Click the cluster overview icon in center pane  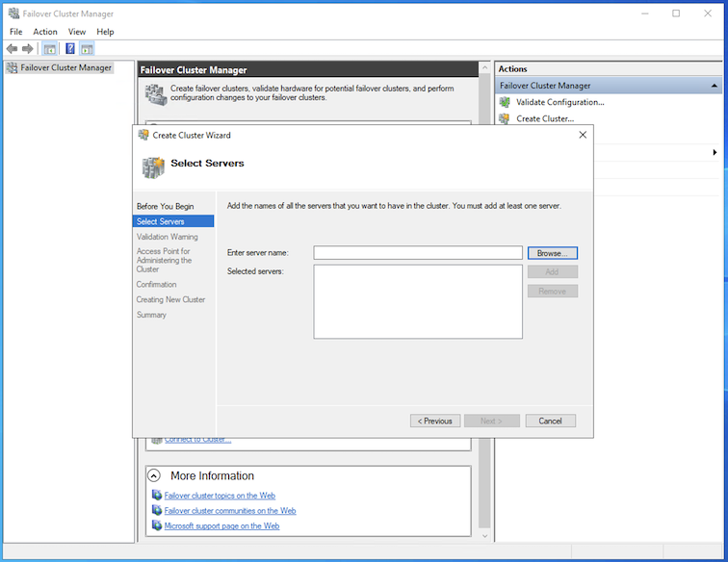156,94
